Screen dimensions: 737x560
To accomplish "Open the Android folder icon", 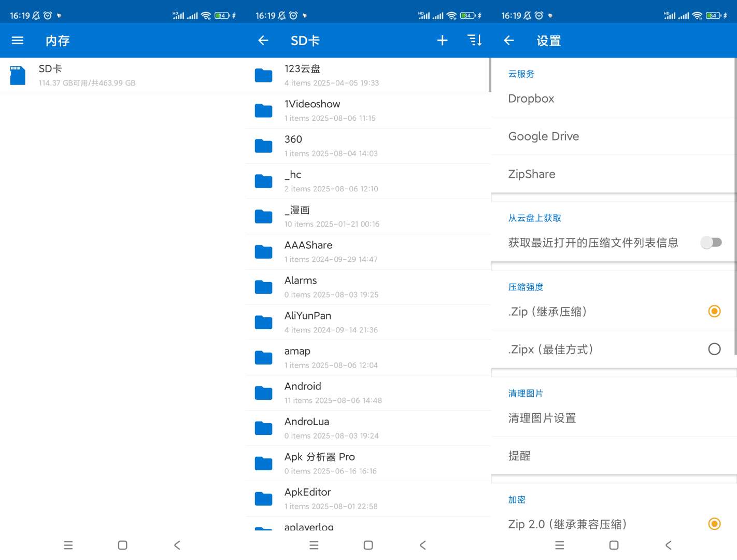I will [x=263, y=393].
